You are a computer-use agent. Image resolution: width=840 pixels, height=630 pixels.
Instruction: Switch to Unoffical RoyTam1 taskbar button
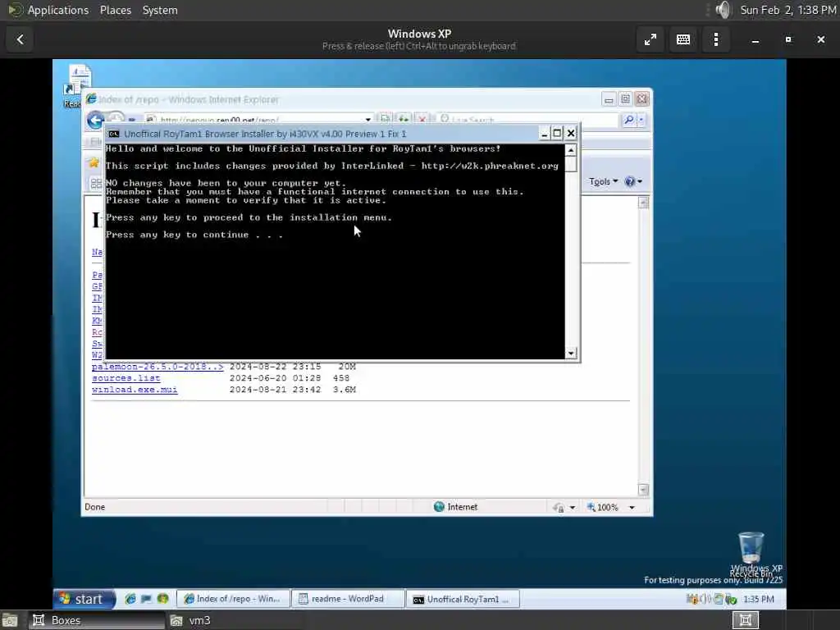click(x=463, y=599)
